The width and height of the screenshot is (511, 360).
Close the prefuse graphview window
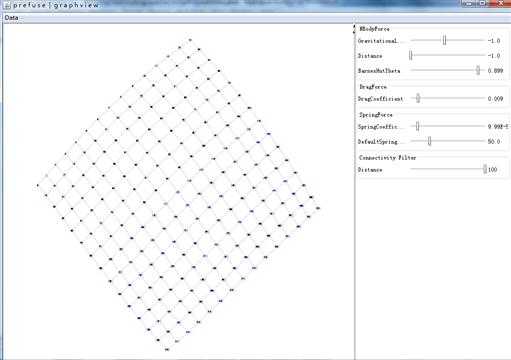click(500, 4)
